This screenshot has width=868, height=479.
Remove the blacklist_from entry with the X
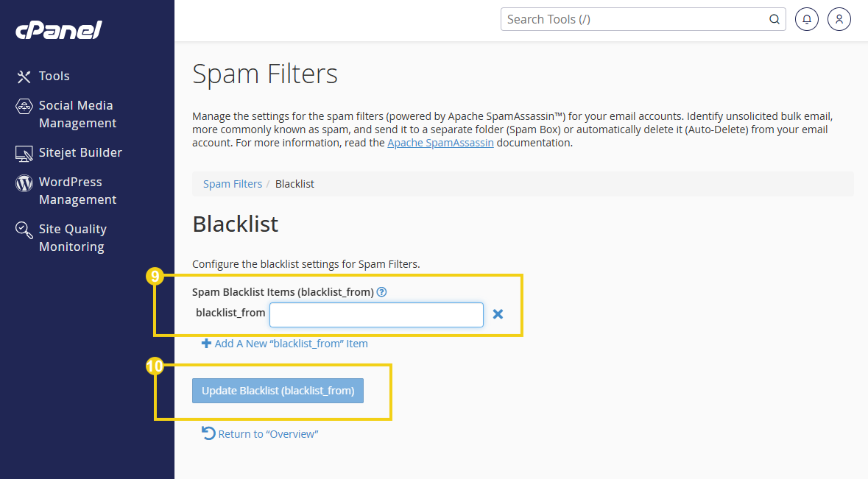pos(498,313)
